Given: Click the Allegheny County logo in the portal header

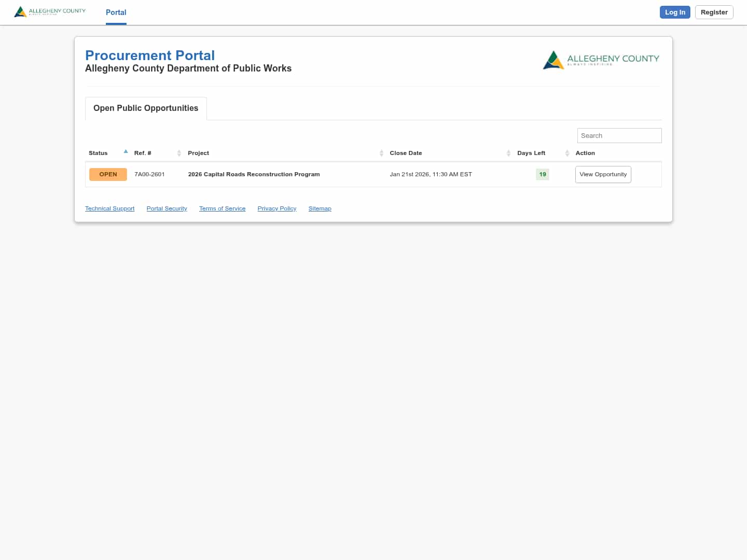Looking at the screenshot, I should (601, 60).
